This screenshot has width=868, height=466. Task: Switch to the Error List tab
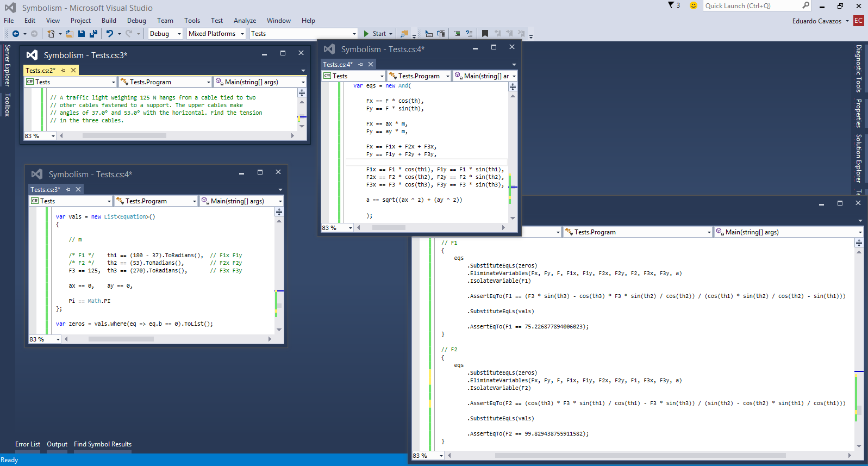(28, 444)
